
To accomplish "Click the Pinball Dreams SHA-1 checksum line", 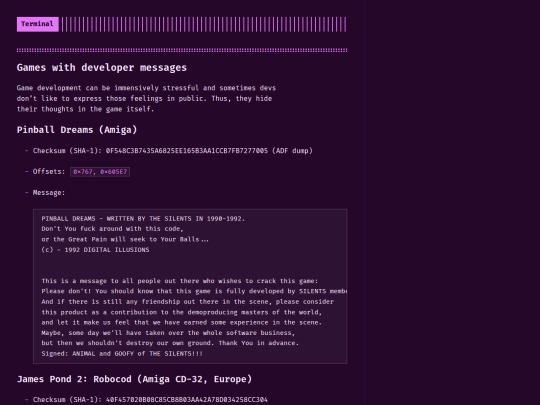I will [173, 150].
